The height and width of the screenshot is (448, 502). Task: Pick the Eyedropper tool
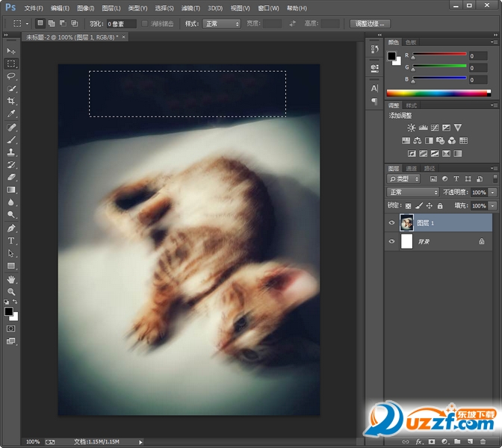11,114
